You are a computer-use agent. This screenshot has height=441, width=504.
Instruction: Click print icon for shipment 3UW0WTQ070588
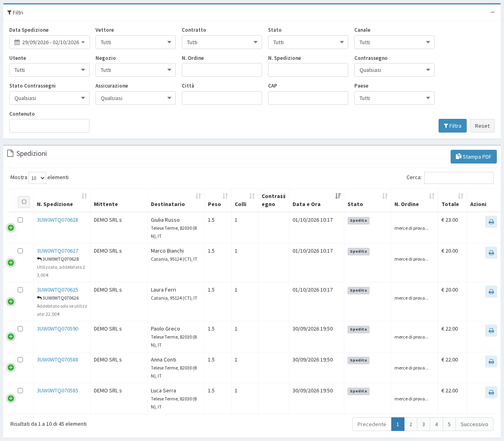[491, 361]
